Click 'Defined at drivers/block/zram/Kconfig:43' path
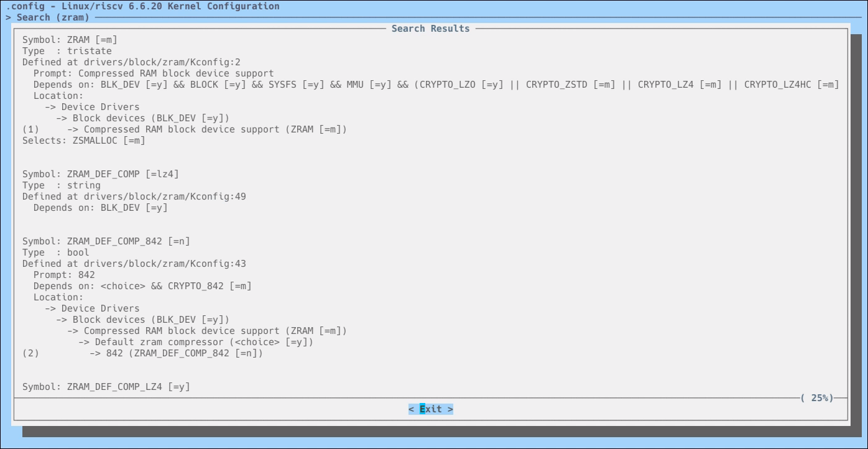Image resolution: width=868 pixels, height=449 pixels. [x=134, y=264]
